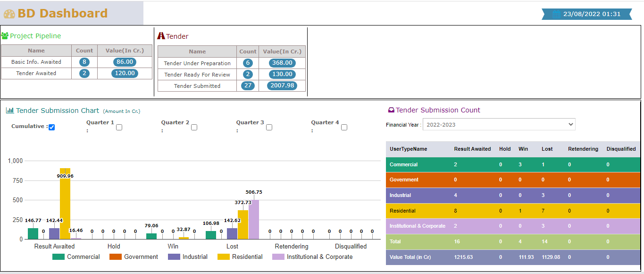The height and width of the screenshot is (274, 644).
Task: Enable the Quarter 2 checkbox
Action: 194,127
